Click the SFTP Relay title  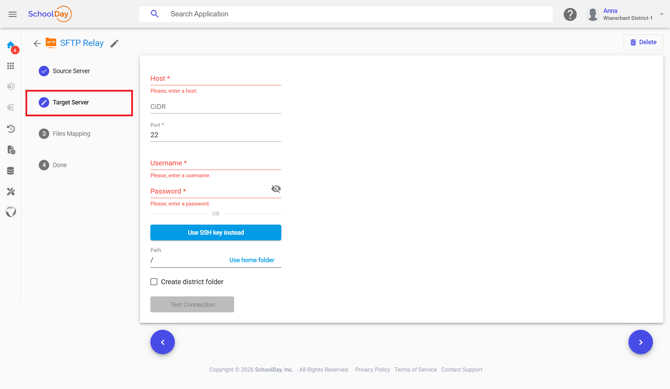pos(82,43)
